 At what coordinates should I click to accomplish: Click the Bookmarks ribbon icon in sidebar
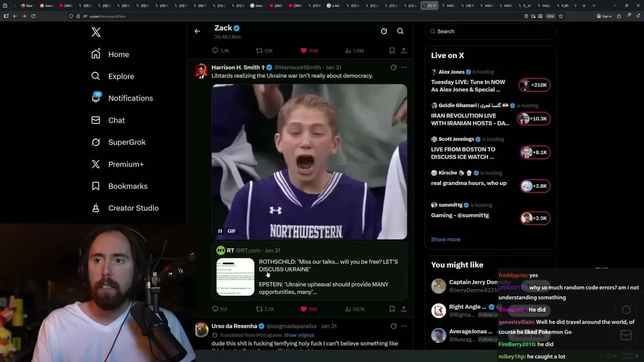[96, 186]
